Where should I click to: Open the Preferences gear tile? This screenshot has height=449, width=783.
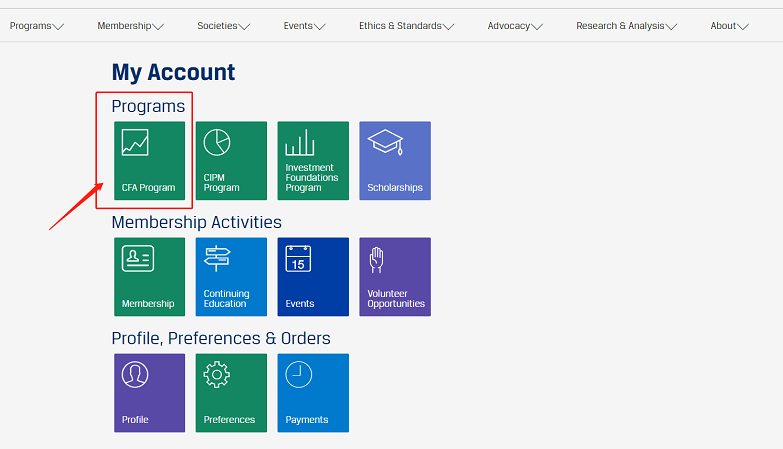[x=231, y=392]
